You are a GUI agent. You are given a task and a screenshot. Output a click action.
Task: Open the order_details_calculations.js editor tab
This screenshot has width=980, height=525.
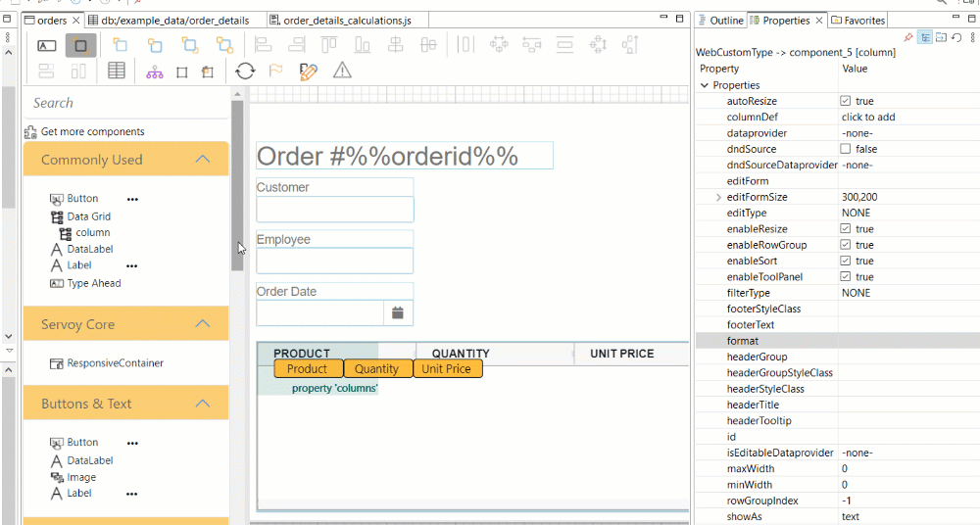tap(343, 21)
